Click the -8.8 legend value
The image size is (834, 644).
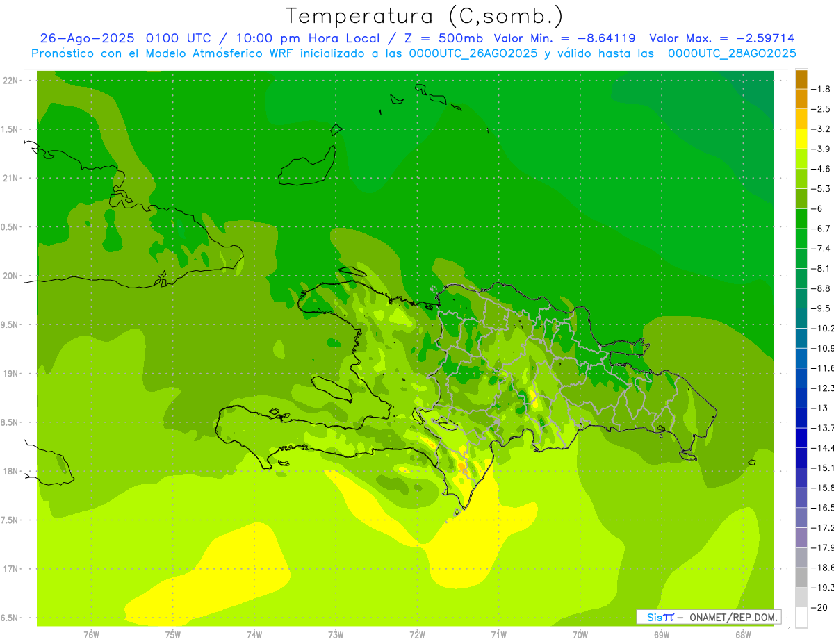(821, 288)
